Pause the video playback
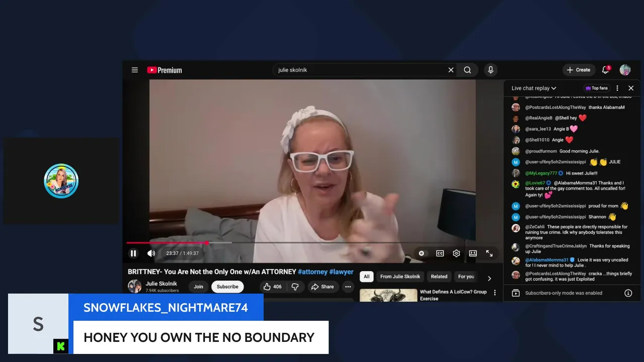 click(133, 253)
